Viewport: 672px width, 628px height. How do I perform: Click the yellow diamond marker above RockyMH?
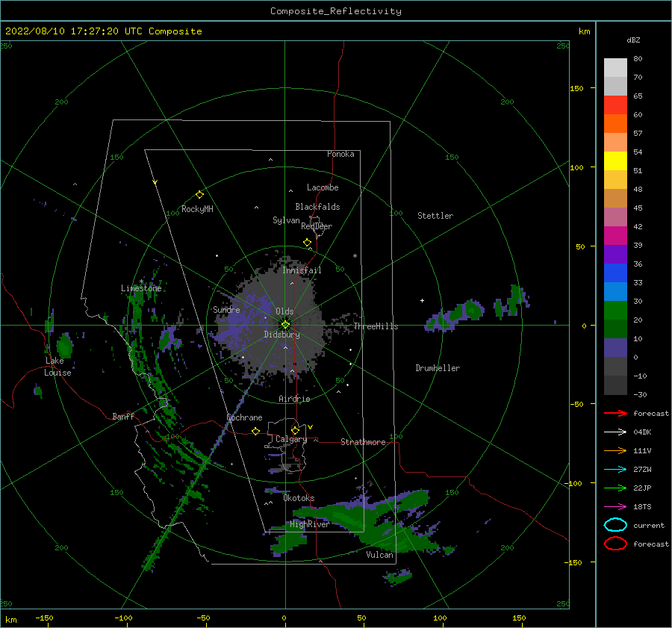pos(199,195)
